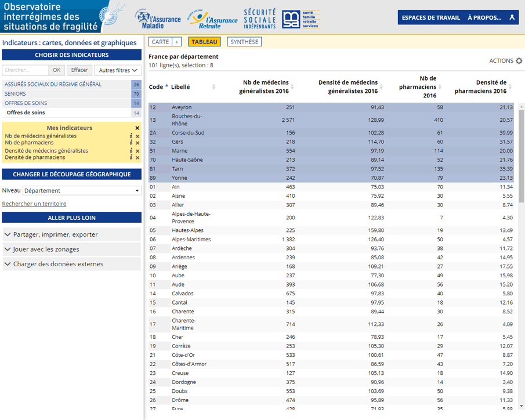
Task: Click the Effacer button
Action: click(x=79, y=70)
